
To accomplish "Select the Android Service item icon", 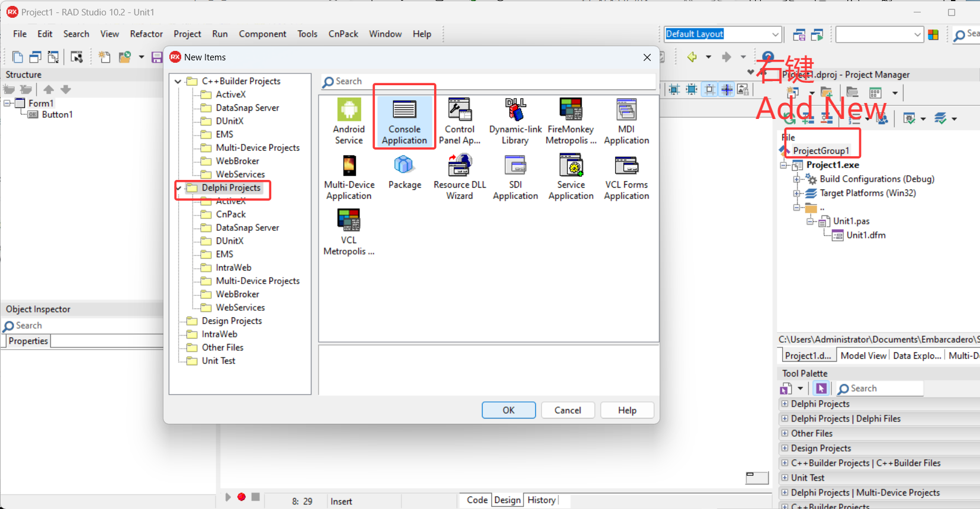I will tap(349, 110).
